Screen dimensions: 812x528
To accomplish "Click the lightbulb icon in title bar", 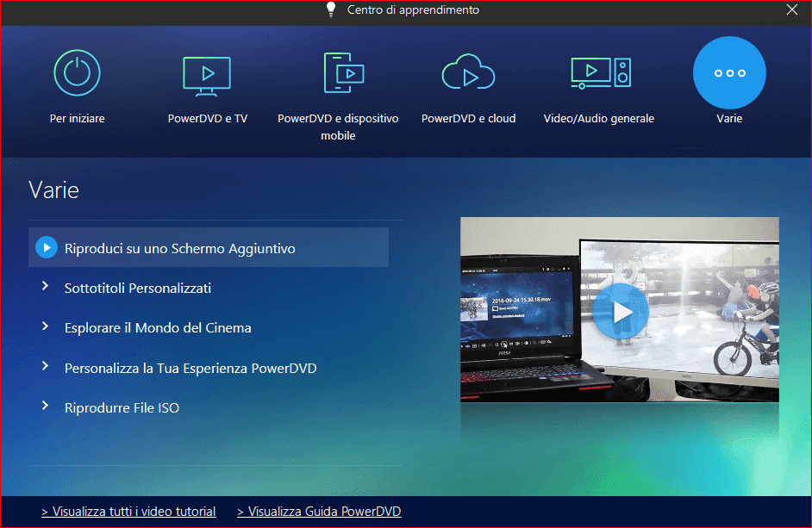I will click(330, 10).
